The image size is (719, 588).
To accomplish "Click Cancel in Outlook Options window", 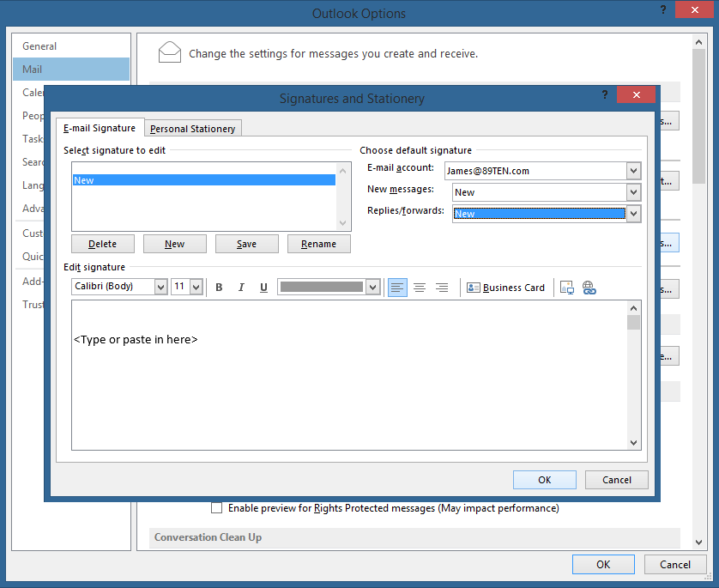I will [x=675, y=565].
